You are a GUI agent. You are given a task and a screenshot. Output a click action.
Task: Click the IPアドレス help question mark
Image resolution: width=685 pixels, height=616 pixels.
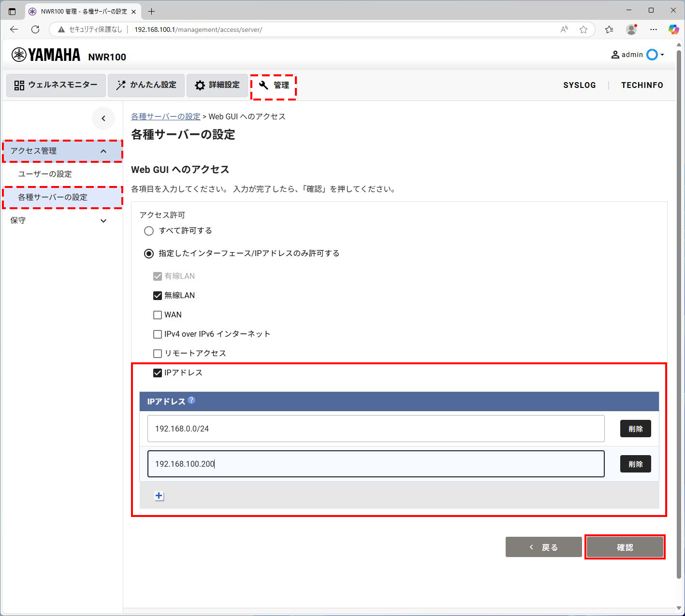192,400
